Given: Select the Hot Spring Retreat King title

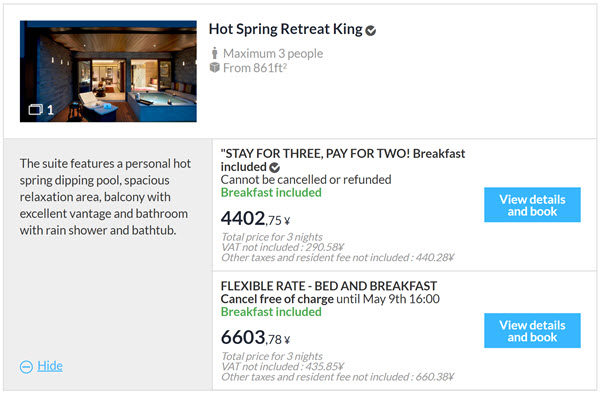Looking at the screenshot, I should (x=285, y=29).
